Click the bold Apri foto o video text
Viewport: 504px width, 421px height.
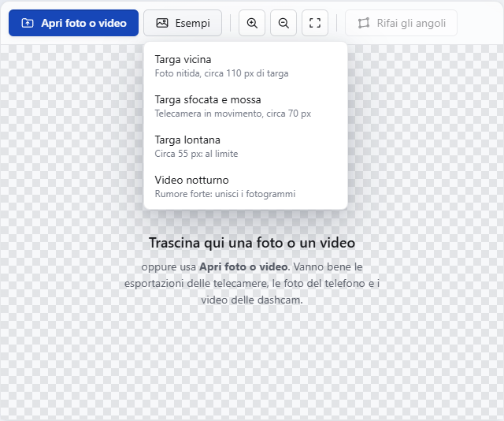(244, 266)
